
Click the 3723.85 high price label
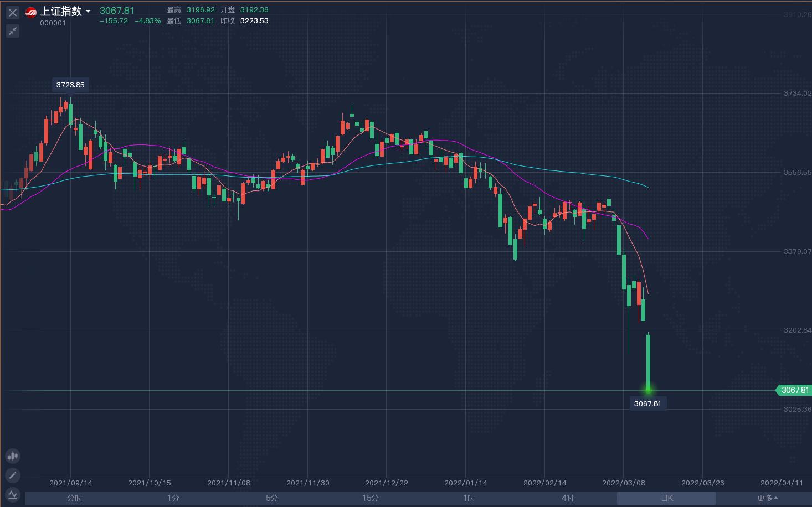click(70, 85)
